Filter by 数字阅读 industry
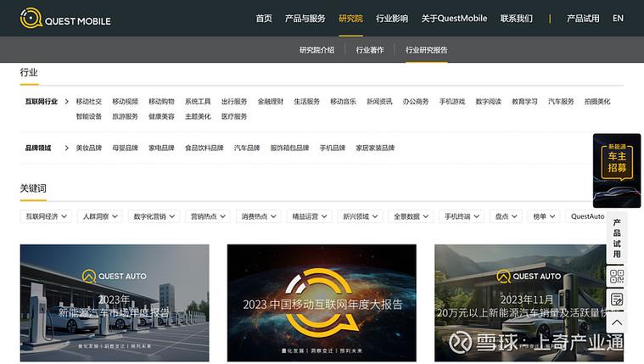Screen dimensions: 644x364 [489, 102]
